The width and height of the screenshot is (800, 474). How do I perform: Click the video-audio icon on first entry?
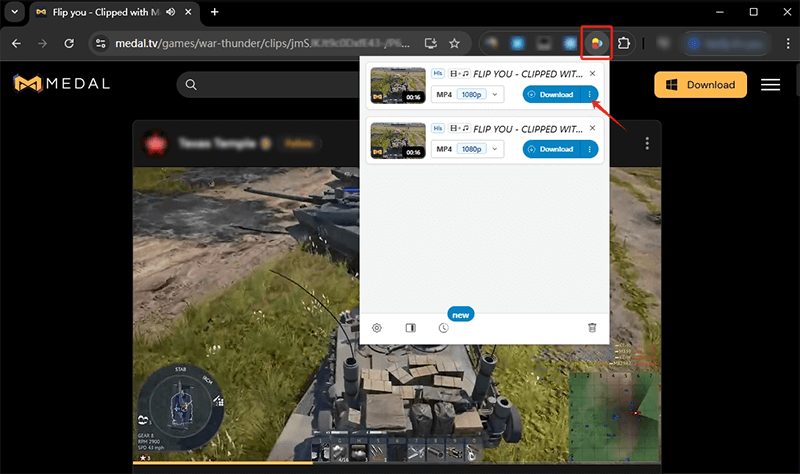pos(459,73)
